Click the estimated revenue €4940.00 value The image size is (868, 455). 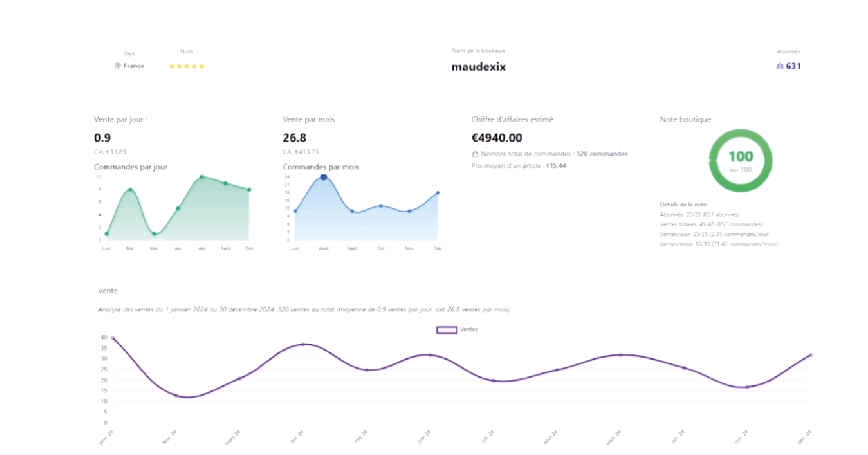pos(497,138)
